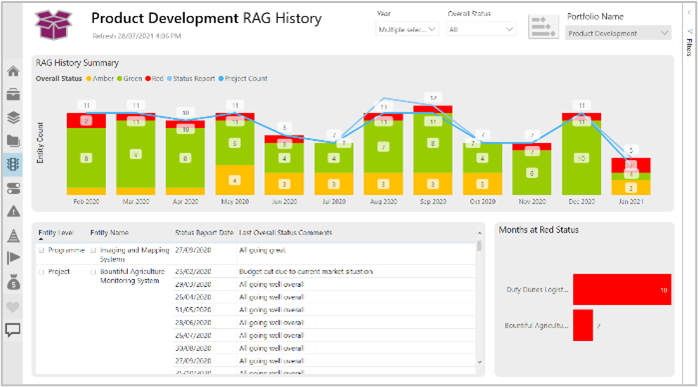This screenshot has height=387, width=698.
Task: Expand the Programme entity level row
Action: tap(41, 251)
